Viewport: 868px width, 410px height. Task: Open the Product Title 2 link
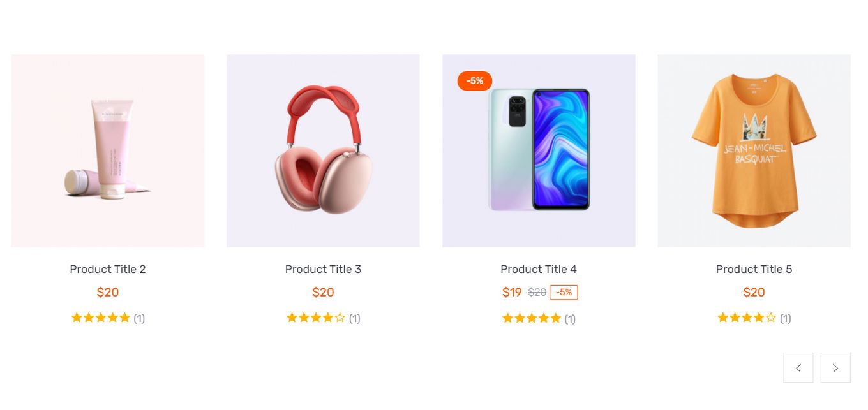coord(108,269)
